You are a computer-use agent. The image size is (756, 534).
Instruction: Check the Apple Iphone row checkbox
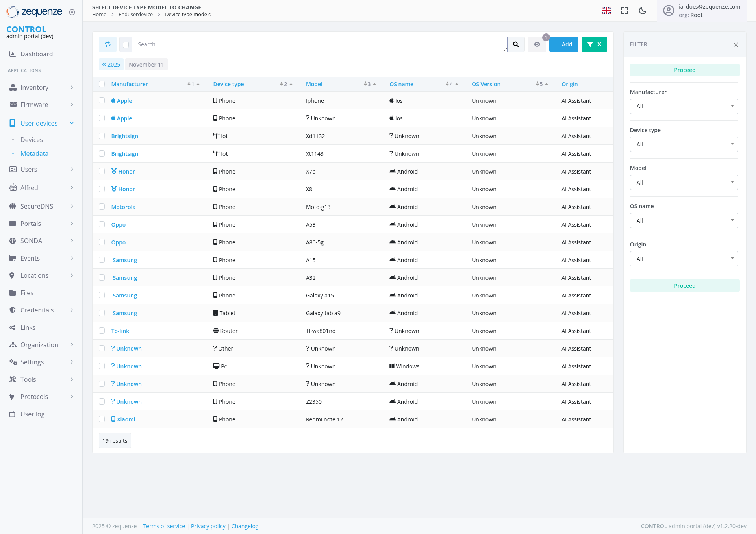pos(102,100)
